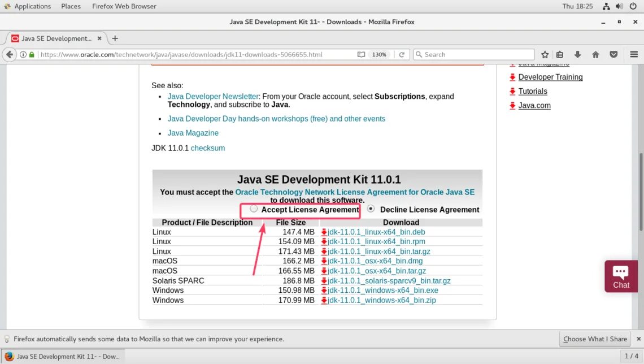This screenshot has height=364, width=644.
Task: Open the JDK 11.0.1 checksum link
Action: pos(208,148)
